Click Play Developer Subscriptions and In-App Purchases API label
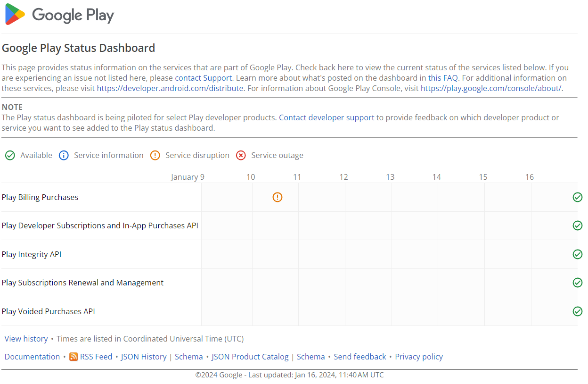The image size is (588, 384). click(100, 225)
